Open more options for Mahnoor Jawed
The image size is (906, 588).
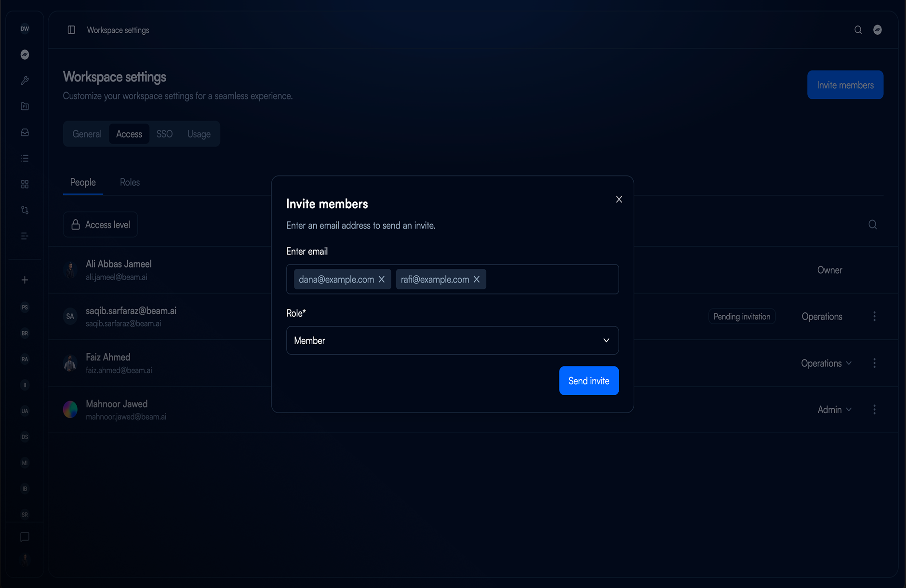[874, 410]
